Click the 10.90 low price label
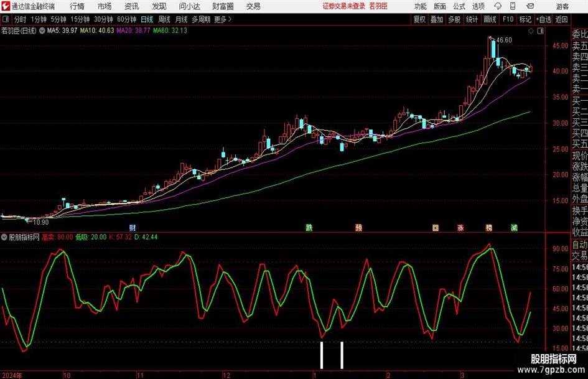Screen dimensions: 588x379 point(41,222)
